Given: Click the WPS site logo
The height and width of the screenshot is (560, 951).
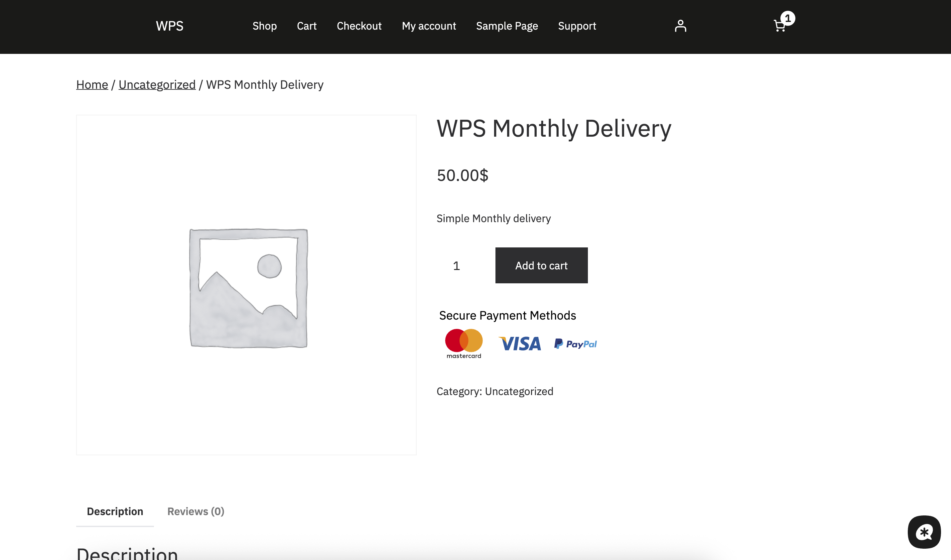Looking at the screenshot, I should click(x=170, y=26).
